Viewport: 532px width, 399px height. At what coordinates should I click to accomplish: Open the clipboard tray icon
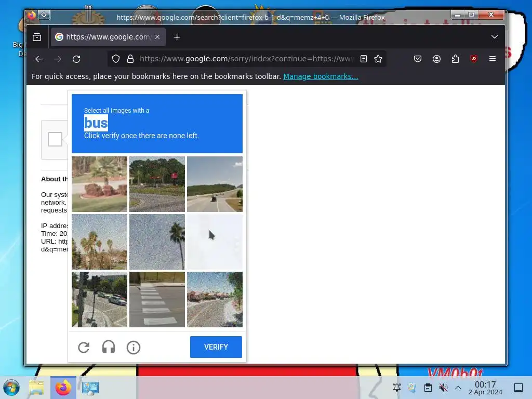pyautogui.click(x=428, y=387)
